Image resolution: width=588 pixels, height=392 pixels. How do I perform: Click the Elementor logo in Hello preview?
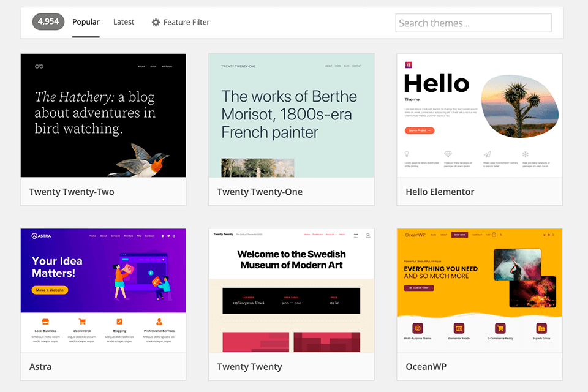(409, 65)
